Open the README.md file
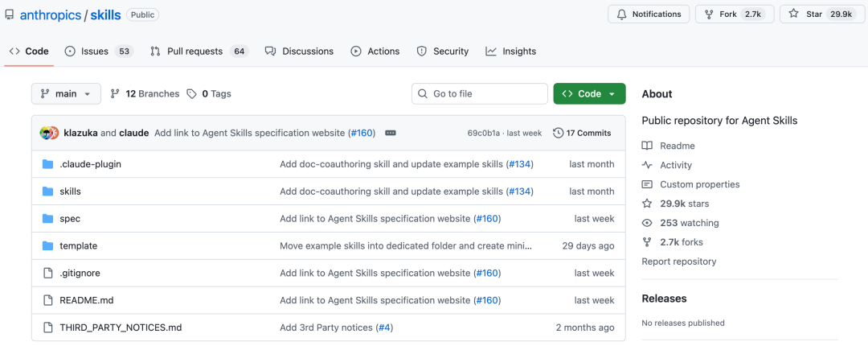 coord(87,300)
